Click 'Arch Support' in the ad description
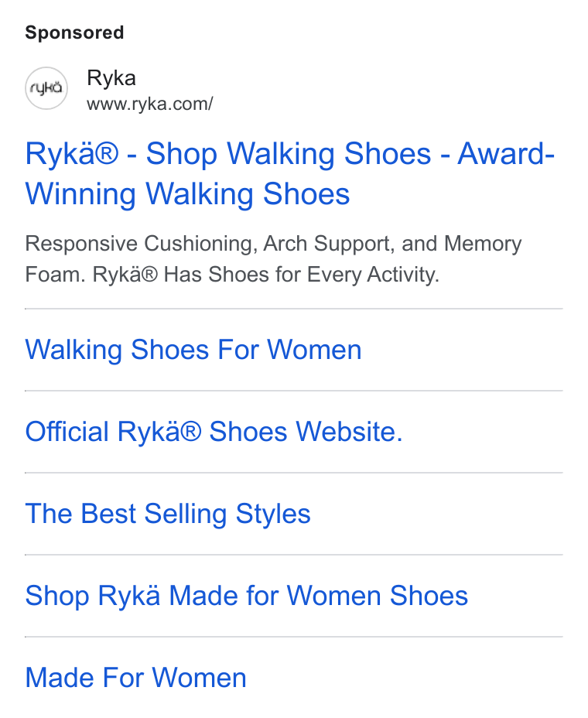 [329, 244]
